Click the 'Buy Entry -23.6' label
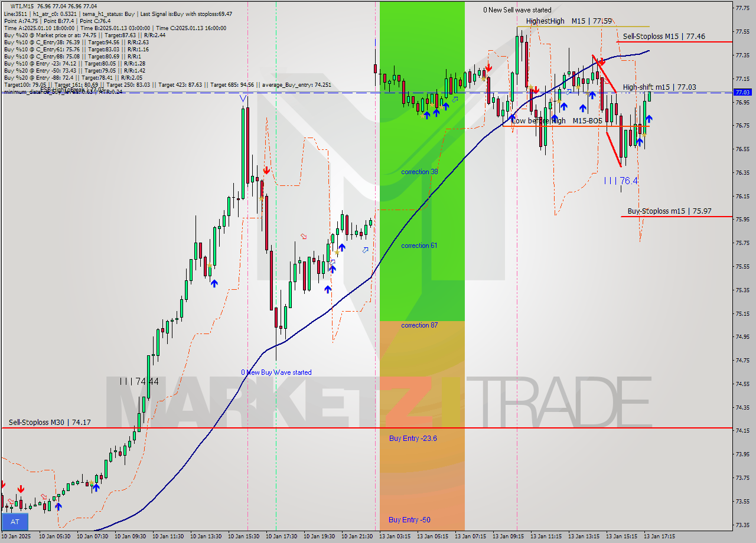The image size is (756, 543). [x=413, y=438]
